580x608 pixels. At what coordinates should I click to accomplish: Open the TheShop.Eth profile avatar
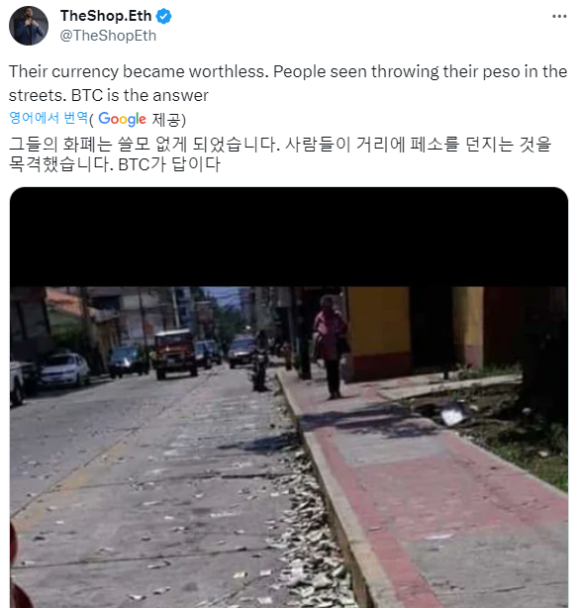(x=29, y=26)
